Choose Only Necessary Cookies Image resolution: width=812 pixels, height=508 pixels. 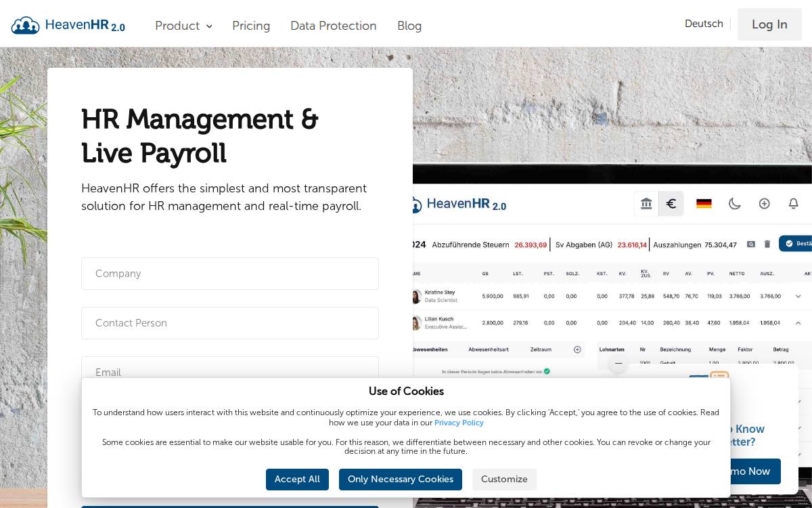point(401,480)
